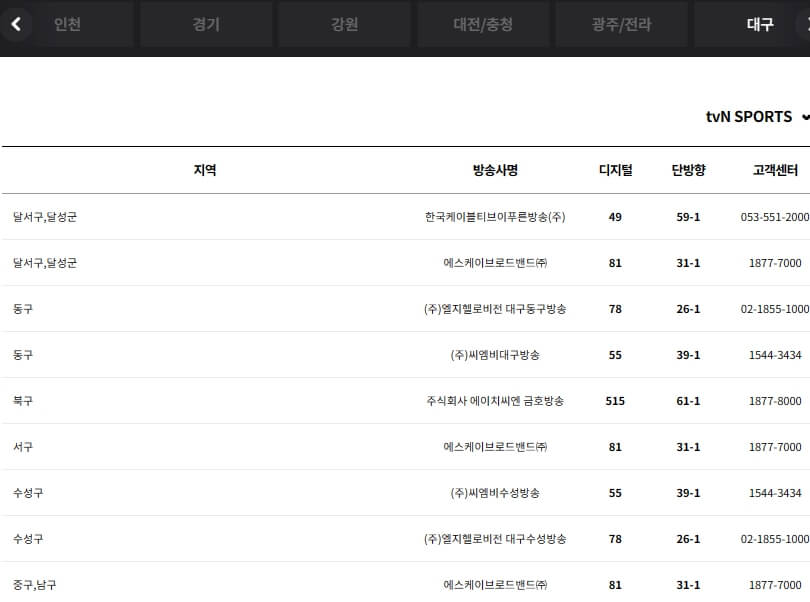Open the 광주/전라 region tab
810x602 pixels.
pyautogui.click(x=621, y=24)
